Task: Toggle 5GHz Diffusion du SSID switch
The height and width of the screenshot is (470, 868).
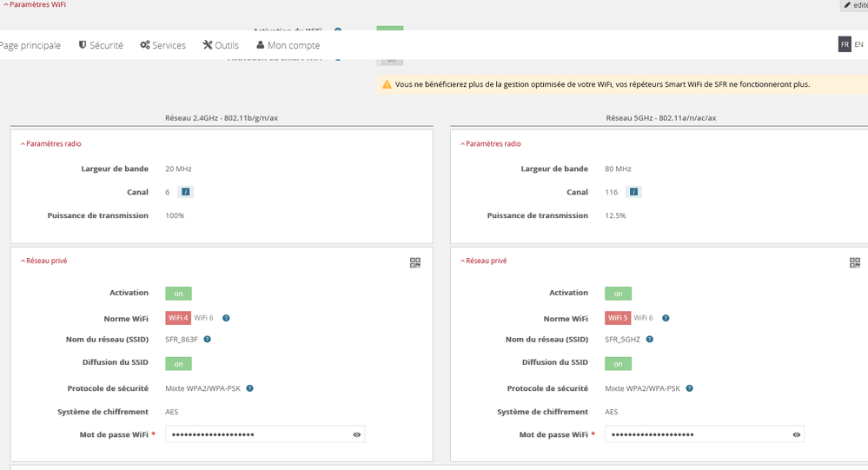Action: click(618, 363)
